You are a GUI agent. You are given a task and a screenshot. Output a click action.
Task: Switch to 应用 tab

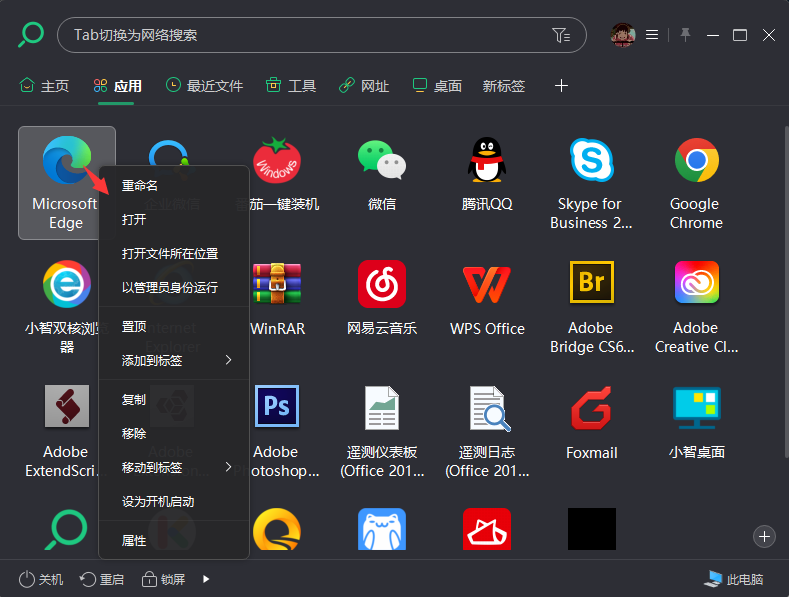118,86
